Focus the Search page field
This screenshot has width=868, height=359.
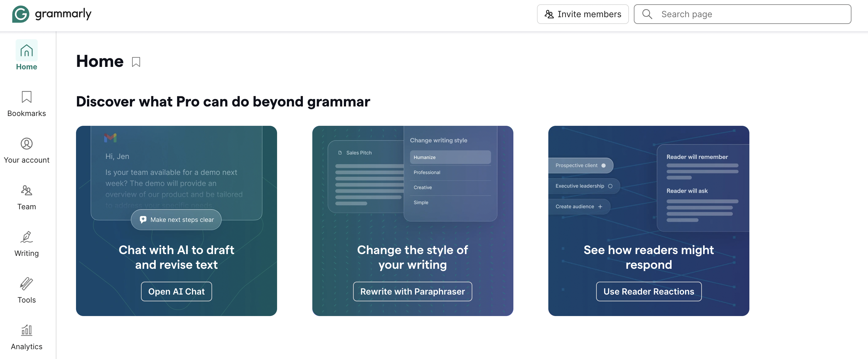pos(742,14)
